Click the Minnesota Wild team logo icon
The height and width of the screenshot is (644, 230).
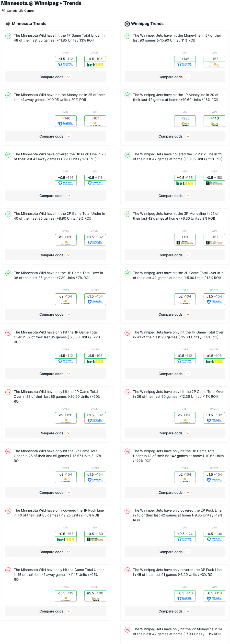point(8,24)
